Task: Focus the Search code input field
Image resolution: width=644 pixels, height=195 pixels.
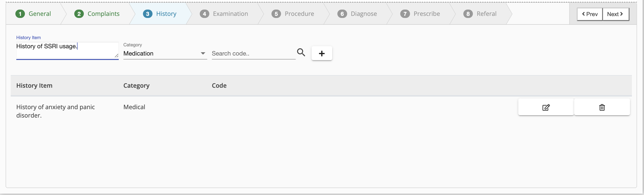Action: 254,53
